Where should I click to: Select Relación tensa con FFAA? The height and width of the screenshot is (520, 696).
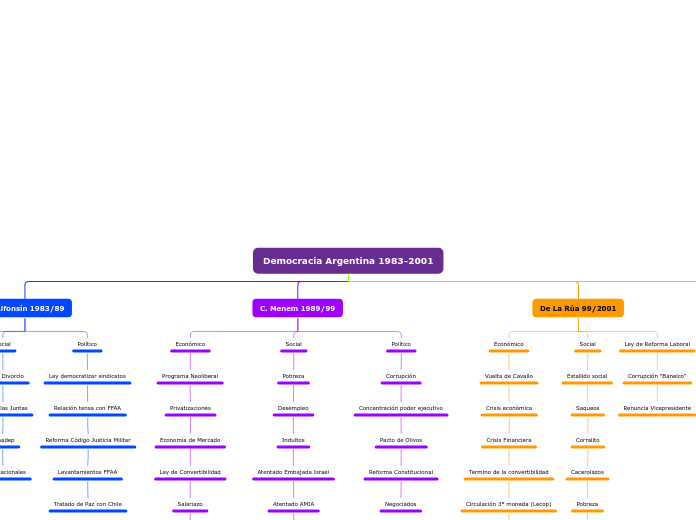(87, 408)
